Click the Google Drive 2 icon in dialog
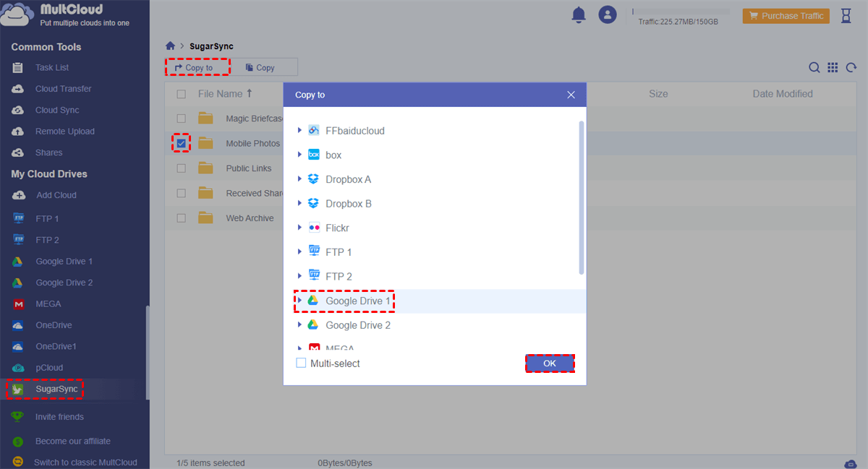 314,324
